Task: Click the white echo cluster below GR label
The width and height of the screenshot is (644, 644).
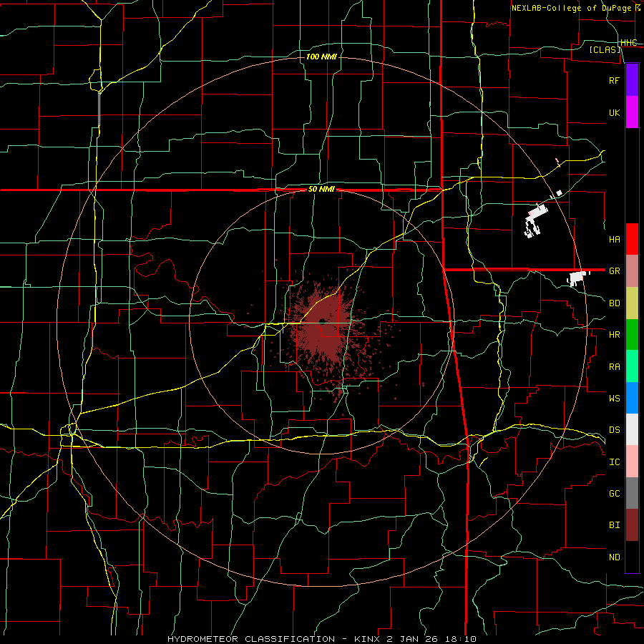Action: pos(577,278)
